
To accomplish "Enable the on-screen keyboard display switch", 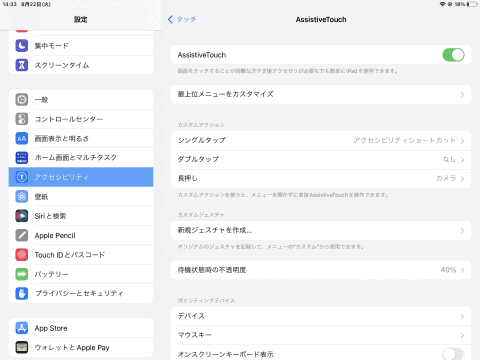I will point(453,354).
